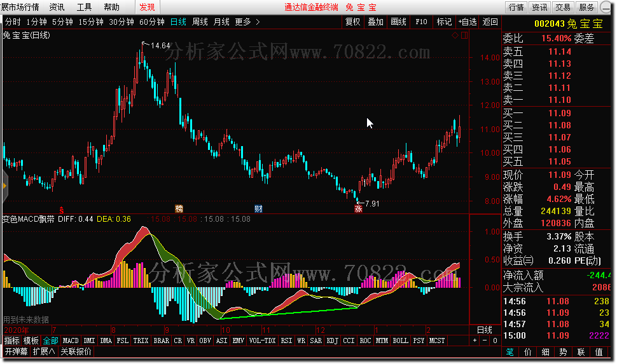Viewport: 617px width, 364px height.
Task: Click the 0 reset button beside MCST
Action: click(x=495, y=340)
